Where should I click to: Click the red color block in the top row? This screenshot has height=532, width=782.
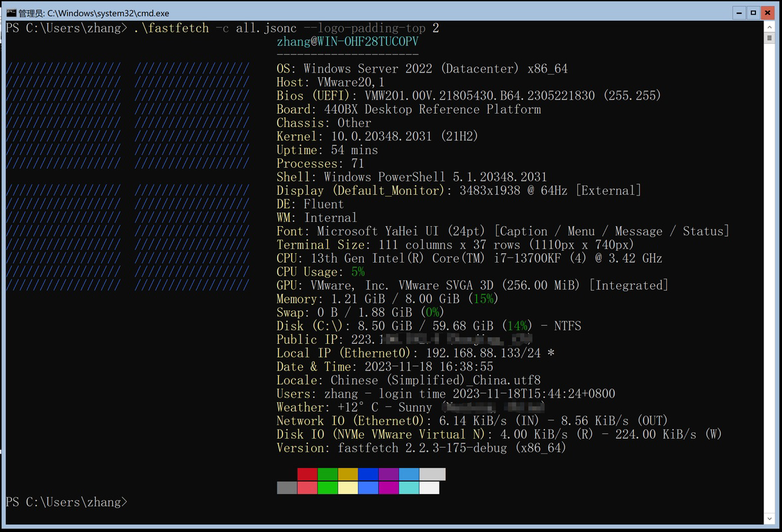coord(307,473)
